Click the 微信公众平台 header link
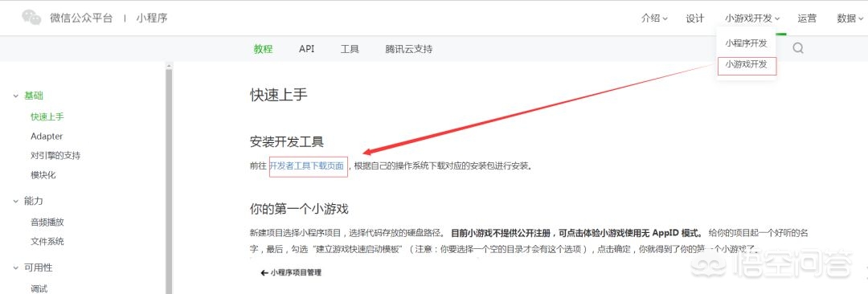This screenshot has width=868, height=294. click(81, 18)
